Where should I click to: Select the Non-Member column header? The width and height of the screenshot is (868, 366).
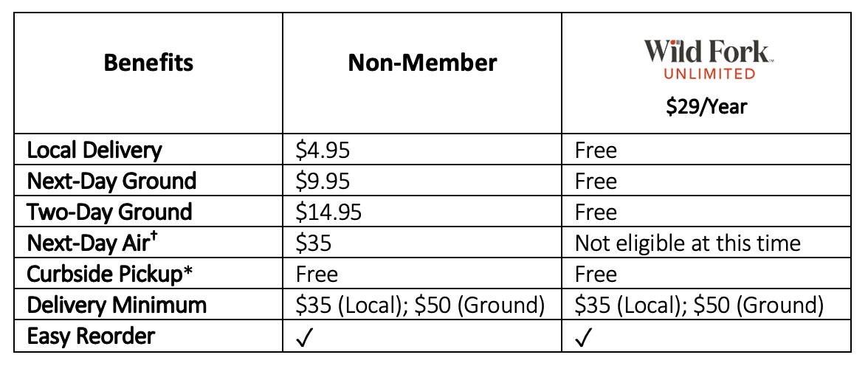(422, 63)
